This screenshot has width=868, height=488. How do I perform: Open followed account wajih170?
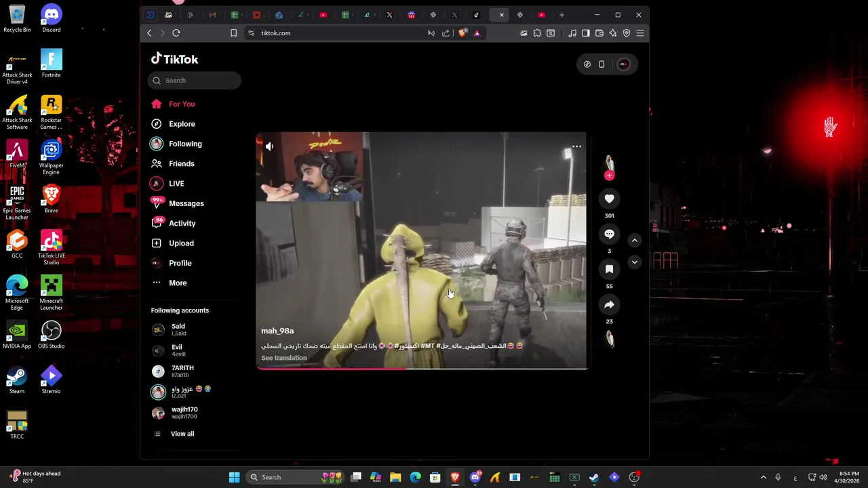[x=175, y=413]
